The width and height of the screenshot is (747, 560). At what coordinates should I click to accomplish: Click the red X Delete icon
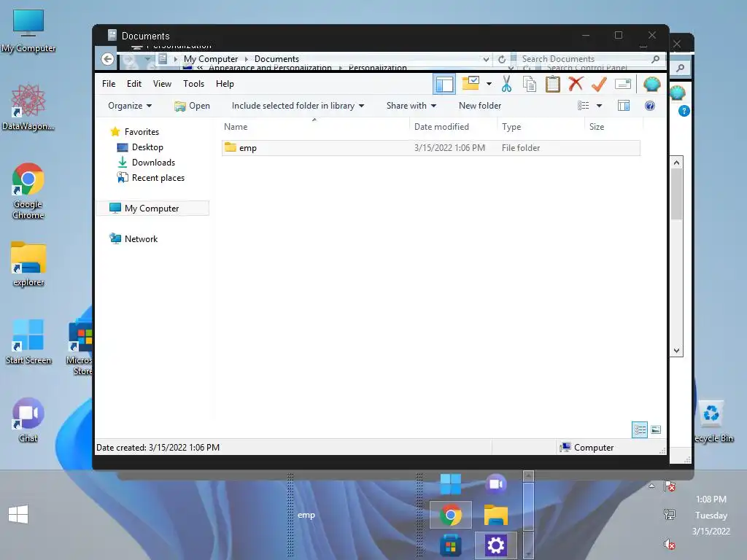pyautogui.click(x=576, y=83)
